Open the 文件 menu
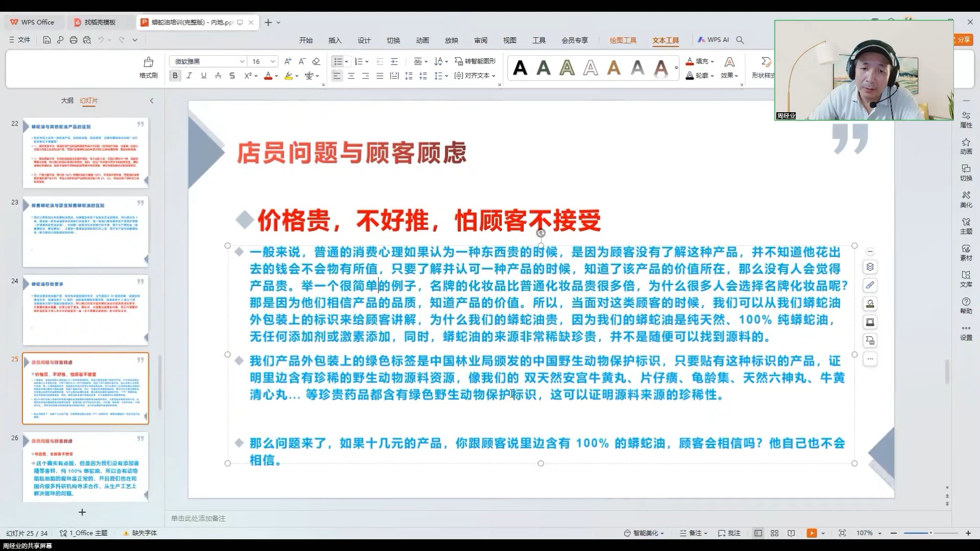This screenshot has height=551, width=980. (x=20, y=40)
